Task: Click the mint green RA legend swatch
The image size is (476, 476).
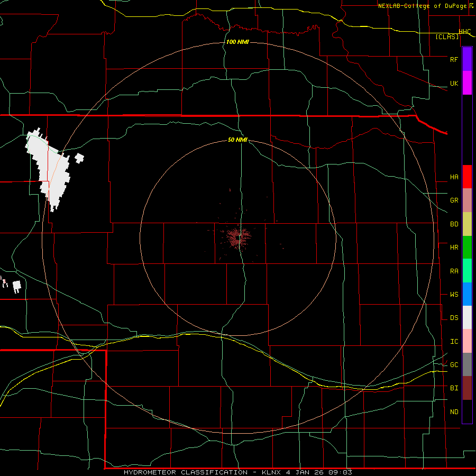Action: 467,271
